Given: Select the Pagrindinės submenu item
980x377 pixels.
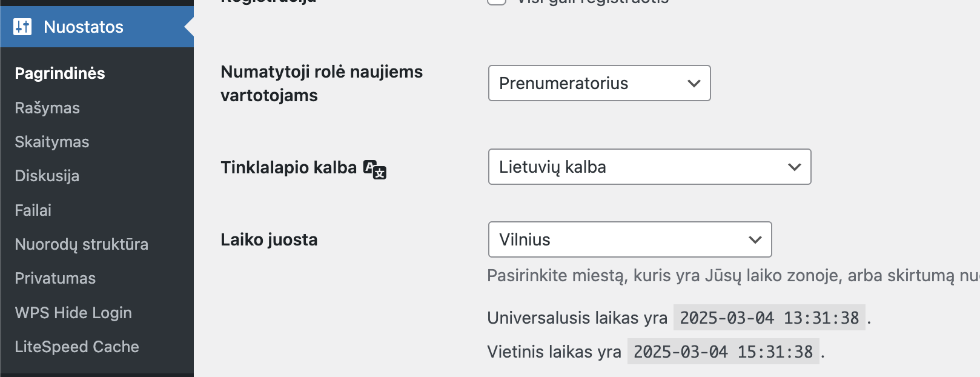Looking at the screenshot, I should (x=60, y=73).
